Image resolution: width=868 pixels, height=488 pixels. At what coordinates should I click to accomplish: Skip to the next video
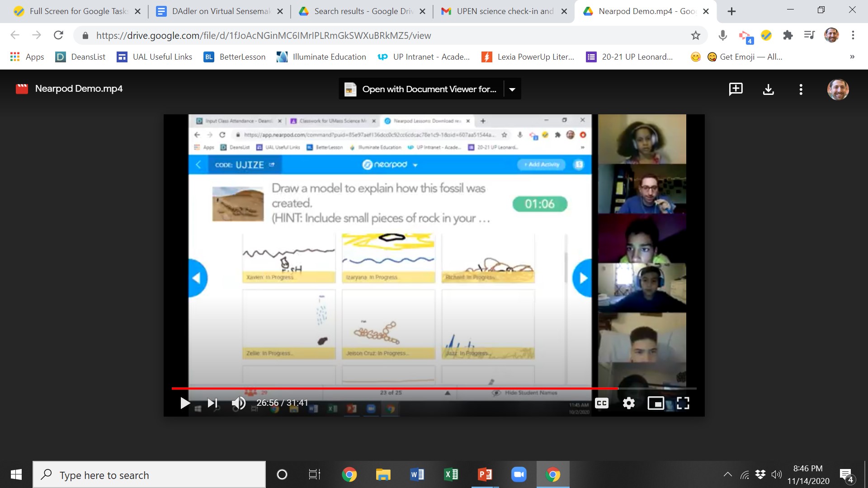pyautogui.click(x=212, y=403)
